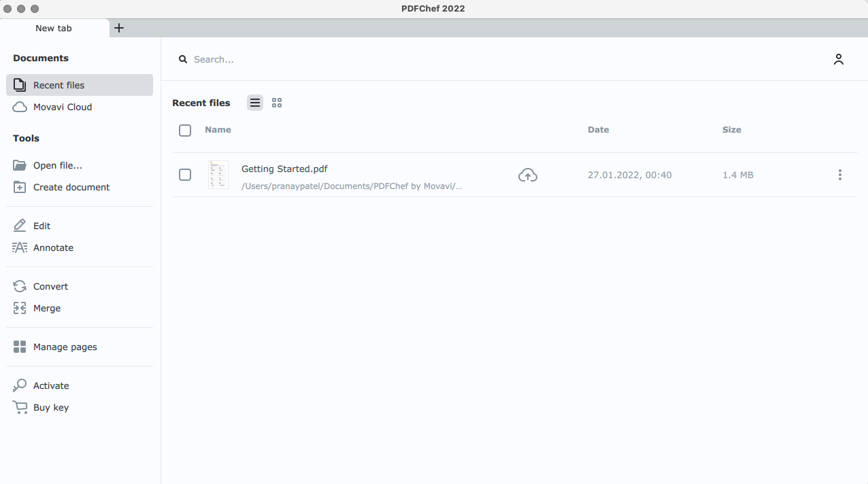Click the 1.4 MB size value

(x=738, y=175)
